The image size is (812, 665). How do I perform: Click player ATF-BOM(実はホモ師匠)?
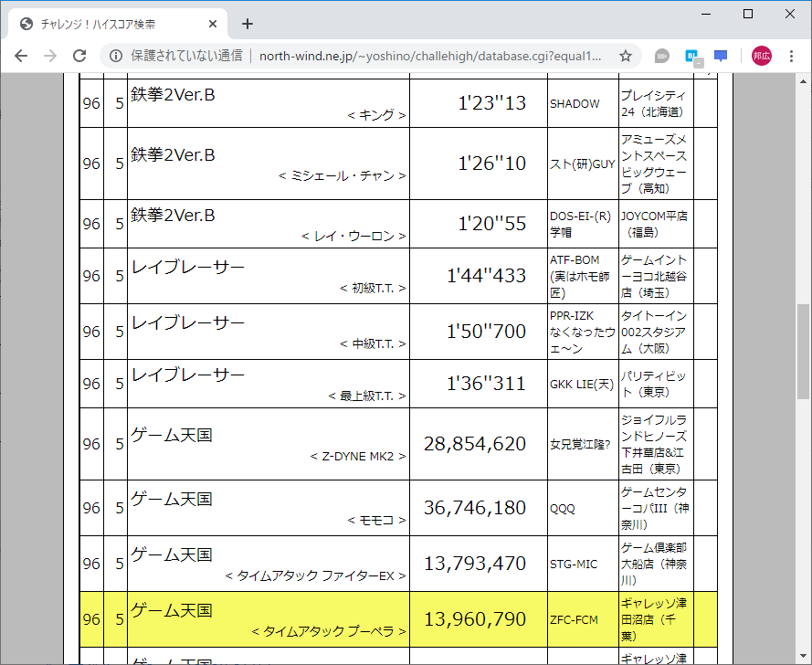tap(579, 276)
